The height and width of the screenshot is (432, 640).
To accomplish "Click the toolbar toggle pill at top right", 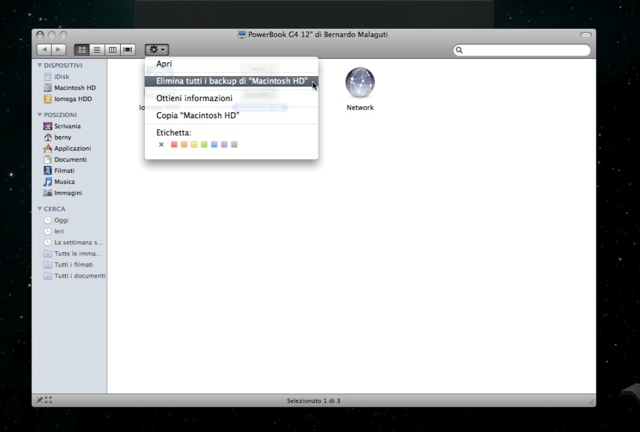I will (586, 35).
